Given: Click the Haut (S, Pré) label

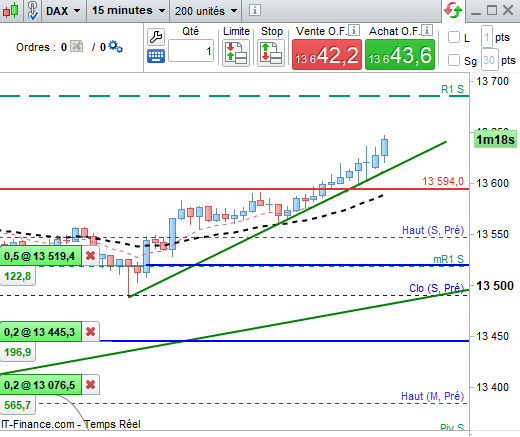Looking at the screenshot, I should click(433, 230).
